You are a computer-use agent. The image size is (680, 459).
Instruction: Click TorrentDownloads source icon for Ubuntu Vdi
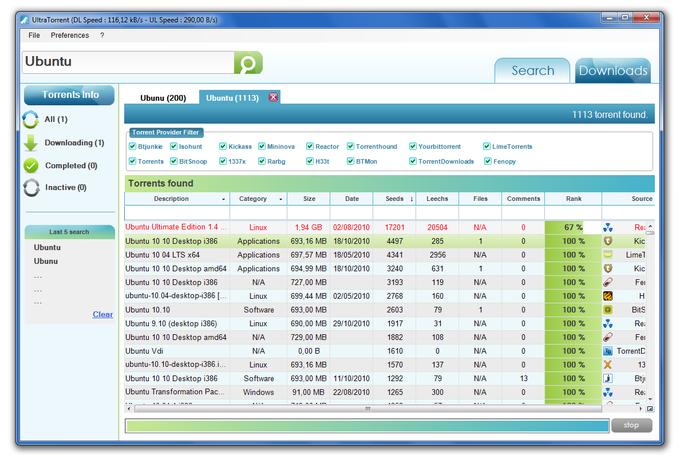pos(608,351)
